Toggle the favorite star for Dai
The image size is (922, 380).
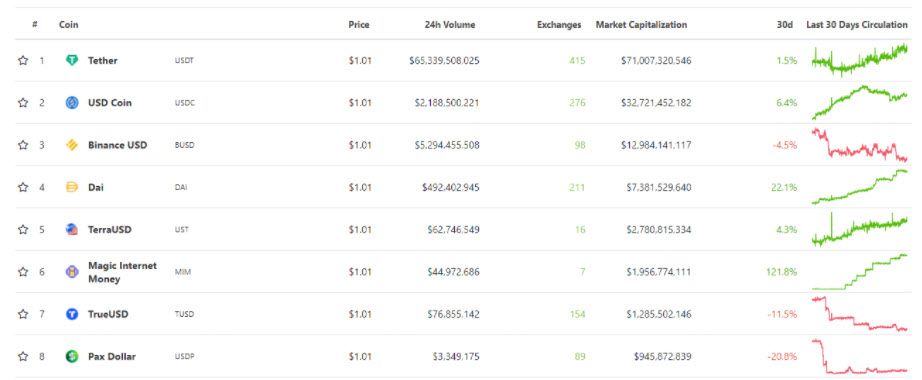(23, 187)
